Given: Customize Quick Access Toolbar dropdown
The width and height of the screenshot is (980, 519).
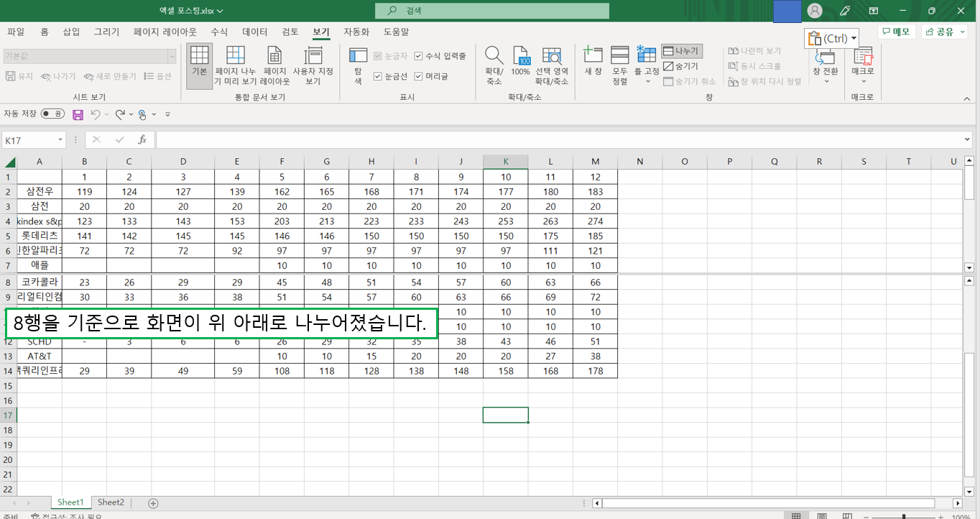Looking at the screenshot, I should pos(167,114).
